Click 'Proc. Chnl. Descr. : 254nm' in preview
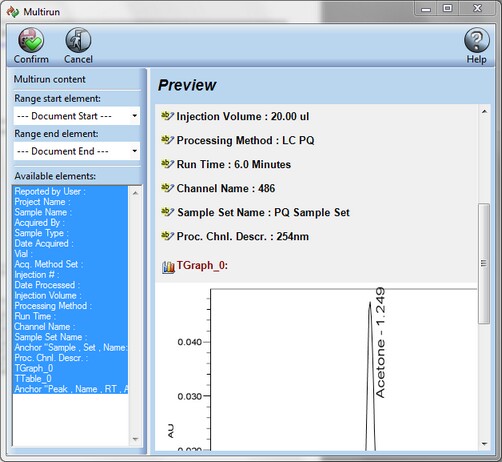Screen dimensions: 502x462 click(243, 236)
